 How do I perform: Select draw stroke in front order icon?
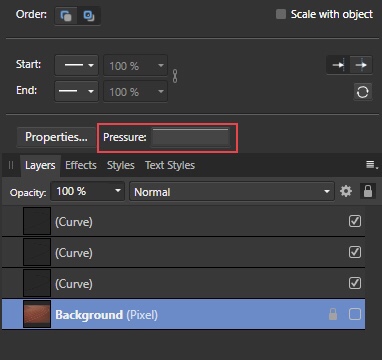(x=89, y=15)
